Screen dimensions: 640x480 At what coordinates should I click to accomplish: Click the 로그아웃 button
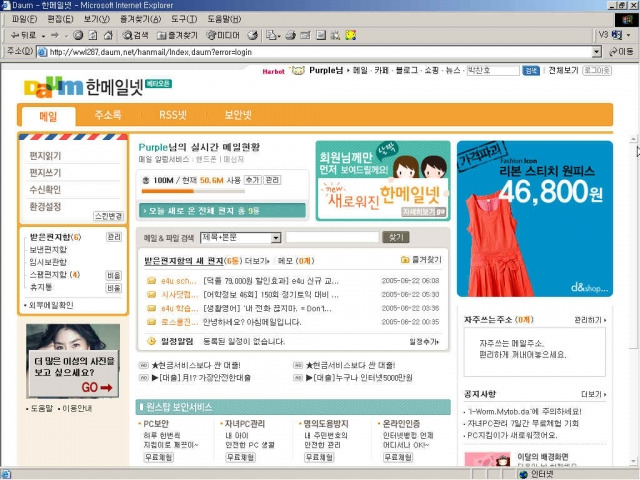[x=597, y=70]
